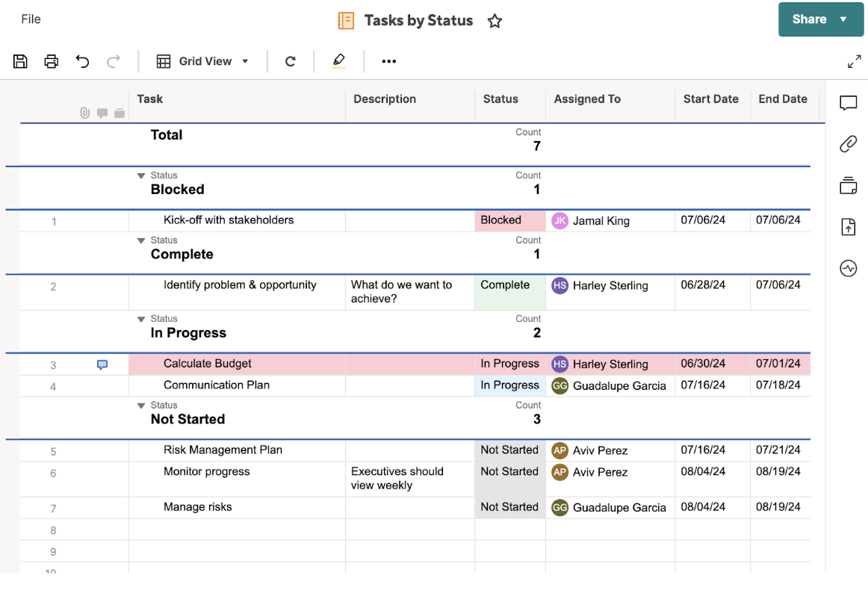
Task: Open the File menu
Action: coord(31,19)
